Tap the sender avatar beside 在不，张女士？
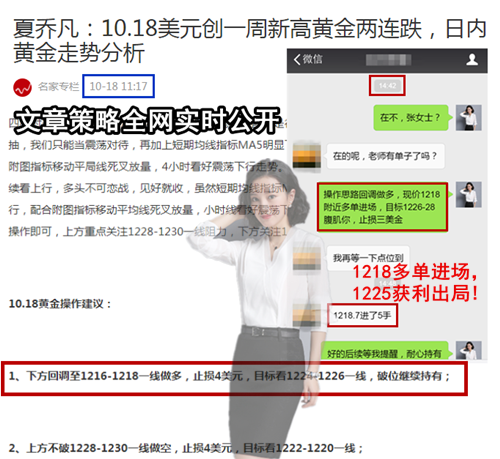 (468, 118)
